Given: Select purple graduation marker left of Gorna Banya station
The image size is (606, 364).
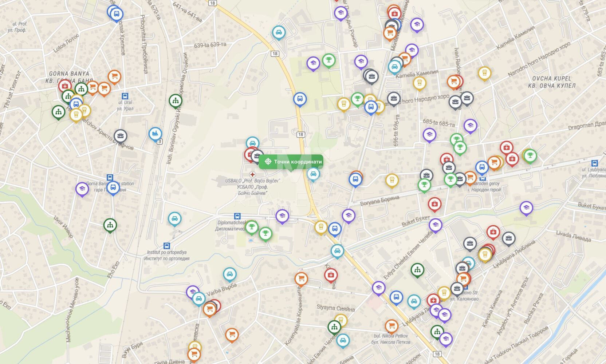Looking at the screenshot, I should click(82, 189).
